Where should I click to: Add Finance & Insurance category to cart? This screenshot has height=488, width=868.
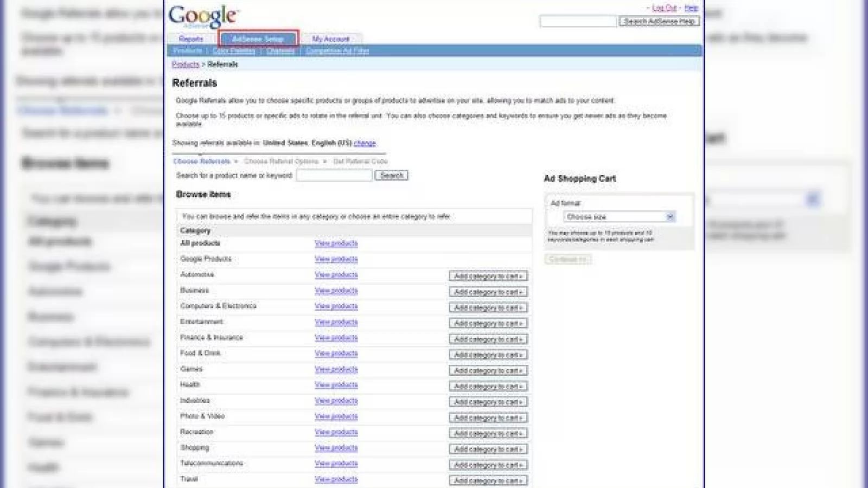coord(488,339)
